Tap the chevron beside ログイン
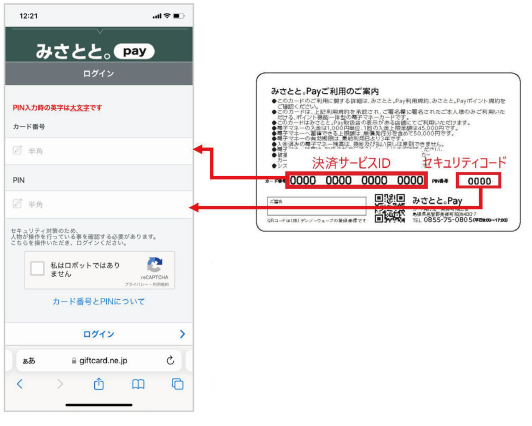The image size is (532, 426). click(x=183, y=334)
